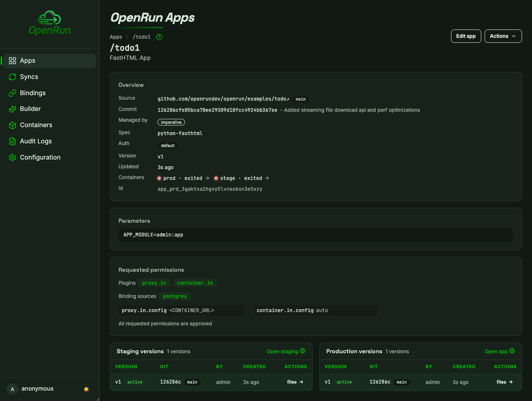The image size is (532, 401).
Task: Click the Audit Logs document icon
Action: point(12,141)
